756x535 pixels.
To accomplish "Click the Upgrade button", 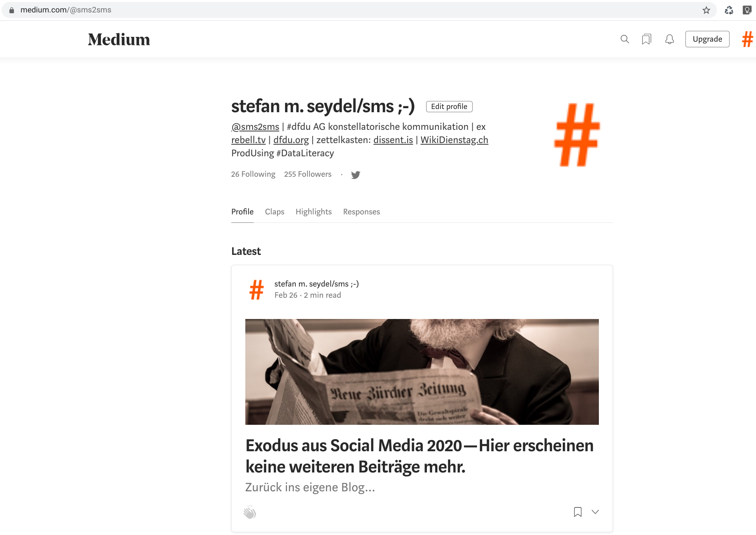I will tap(707, 39).
